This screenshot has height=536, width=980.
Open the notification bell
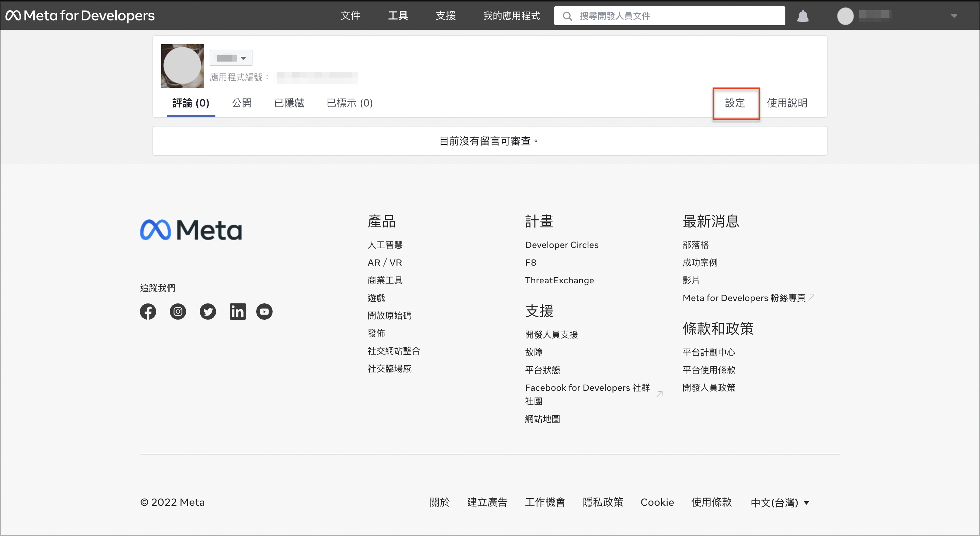pos(803,16)
